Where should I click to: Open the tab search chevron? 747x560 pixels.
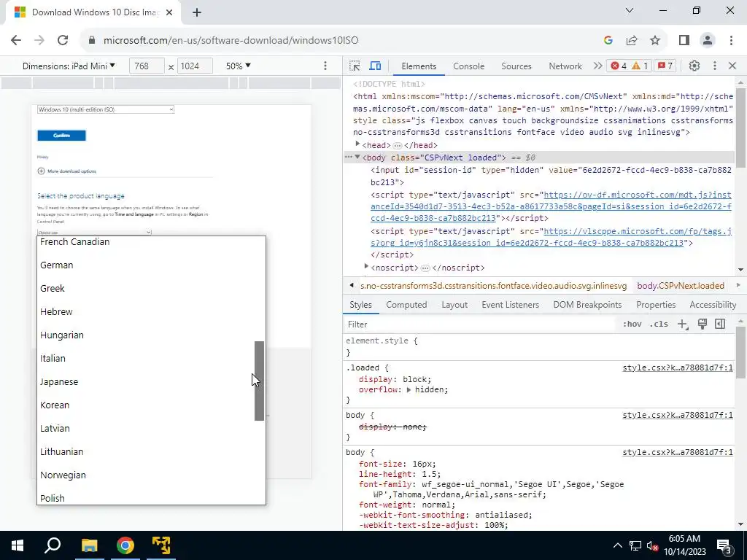tap(630, 10)
